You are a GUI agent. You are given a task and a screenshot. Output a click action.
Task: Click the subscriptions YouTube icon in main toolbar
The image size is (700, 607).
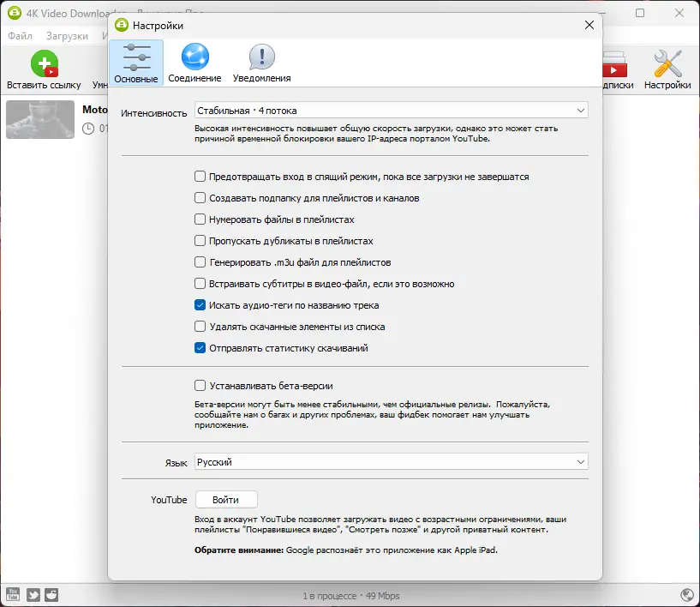(614, 66)
